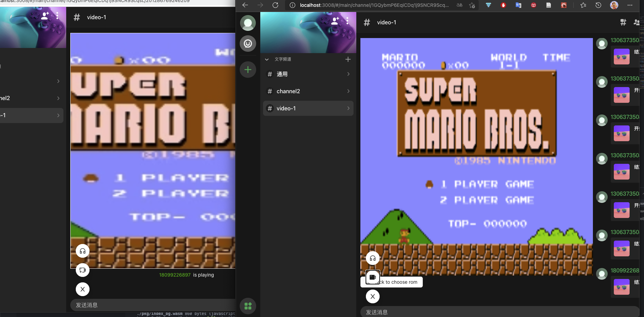
Task: Expand the video-1 row chevron
Action: click(x=348, y=108)
